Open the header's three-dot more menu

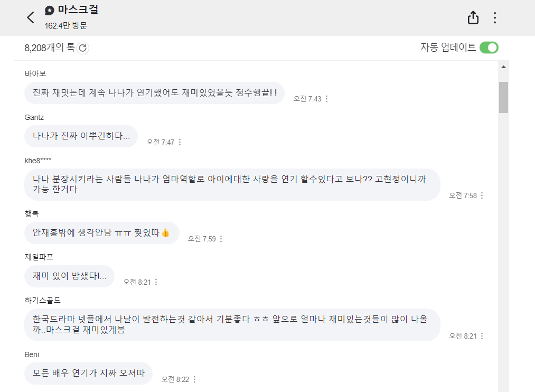(x=495, y=18)
